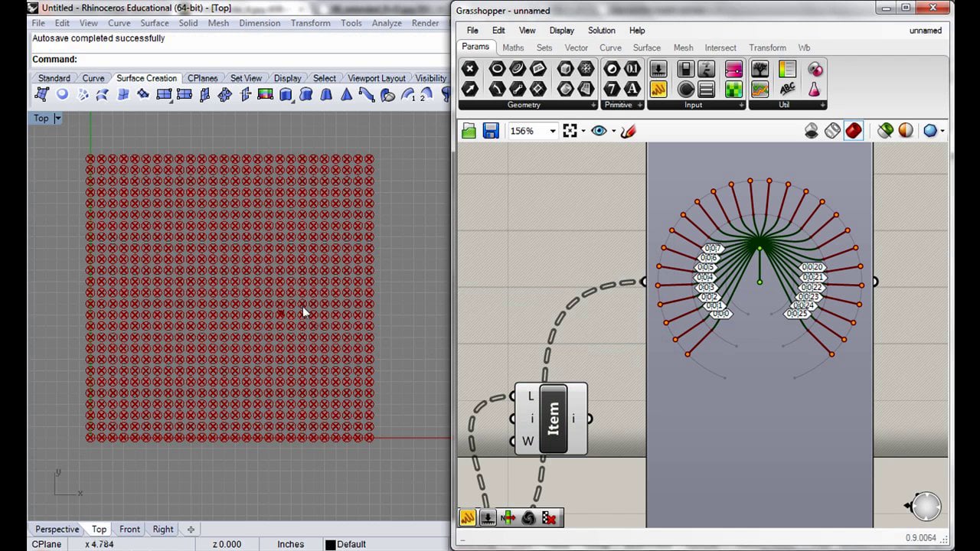
Task: Select the ABC text tag icon
Action: [x=787, y=89]
